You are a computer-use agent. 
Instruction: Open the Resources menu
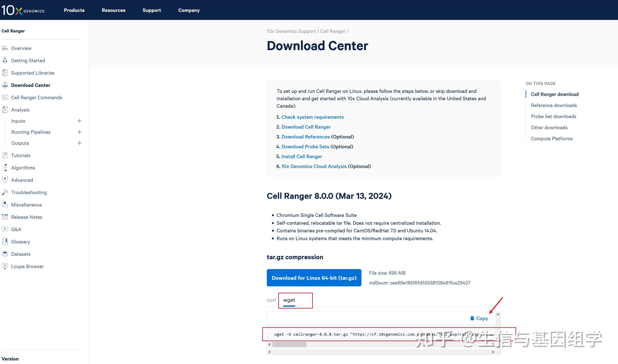click(113, 10)
